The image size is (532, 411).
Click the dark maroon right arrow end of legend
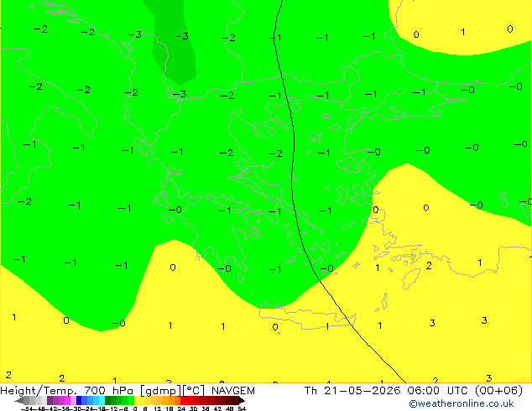point(242,400)
